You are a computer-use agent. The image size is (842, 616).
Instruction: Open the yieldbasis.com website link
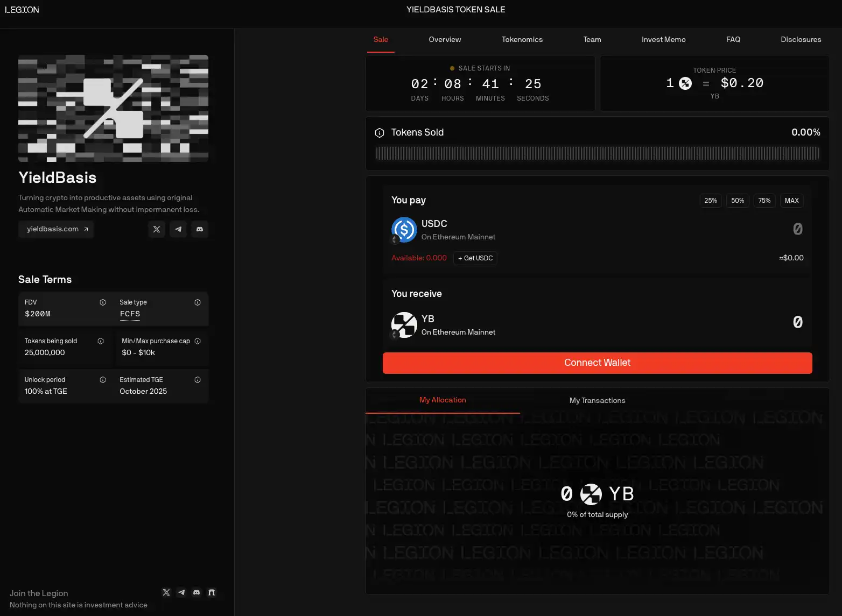pos(57,229)
